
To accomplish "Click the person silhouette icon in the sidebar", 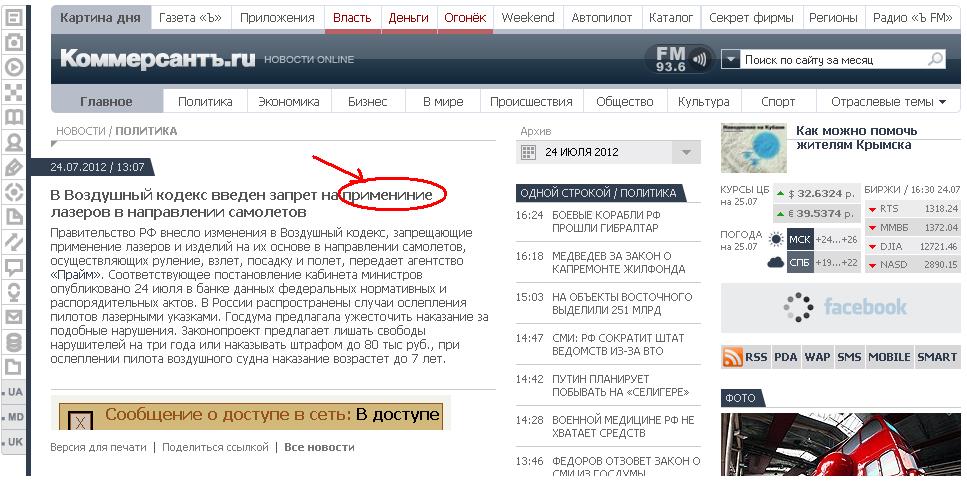I will 14,142.
